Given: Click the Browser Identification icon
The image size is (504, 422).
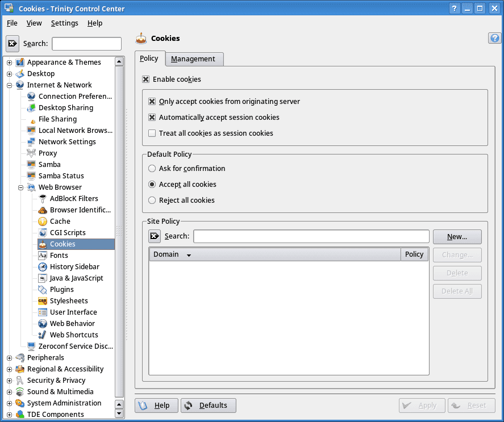Looking at the screenshot, I should 43,210.
